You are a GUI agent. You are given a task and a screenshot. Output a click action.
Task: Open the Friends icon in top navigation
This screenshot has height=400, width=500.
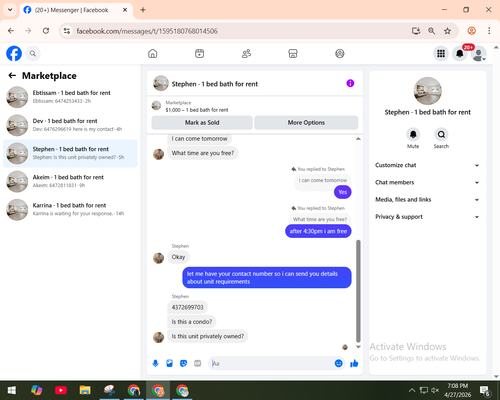(246, 53)
